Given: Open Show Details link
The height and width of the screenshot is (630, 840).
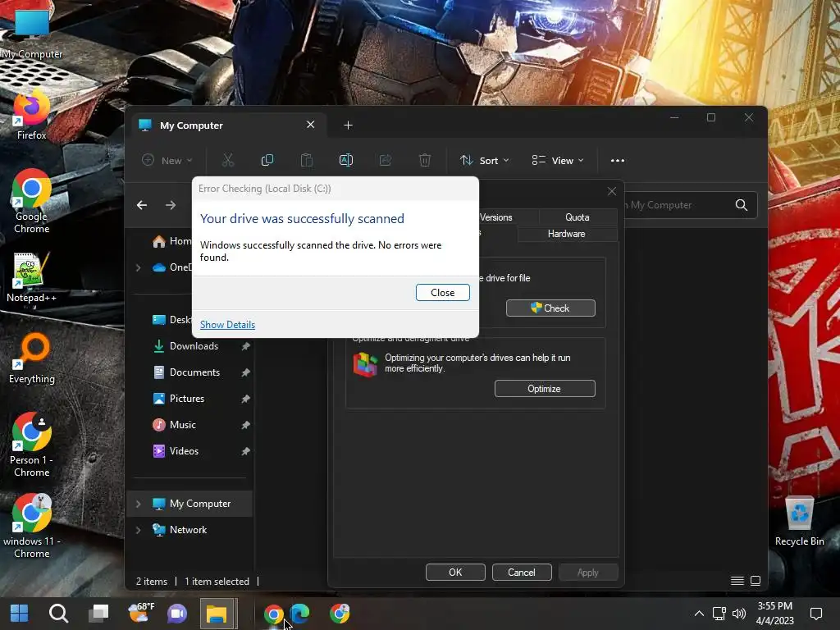Looking at the screenshot, I should [227, 325].
